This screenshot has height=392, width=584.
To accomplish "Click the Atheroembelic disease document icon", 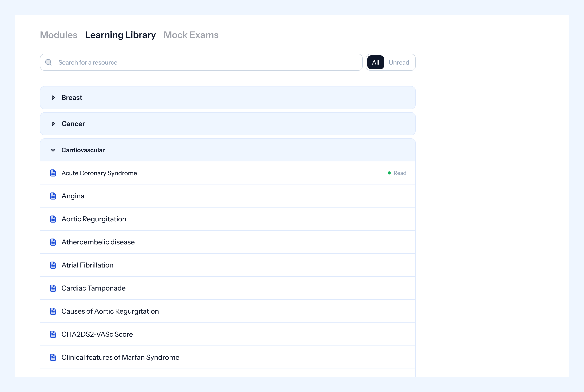I will point(53,242).
